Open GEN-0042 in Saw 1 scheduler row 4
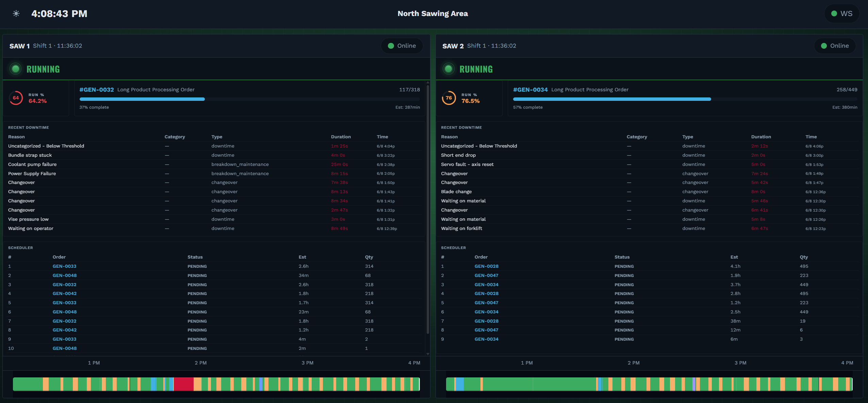The image size is (868, 403). click(x=65, y=294)
